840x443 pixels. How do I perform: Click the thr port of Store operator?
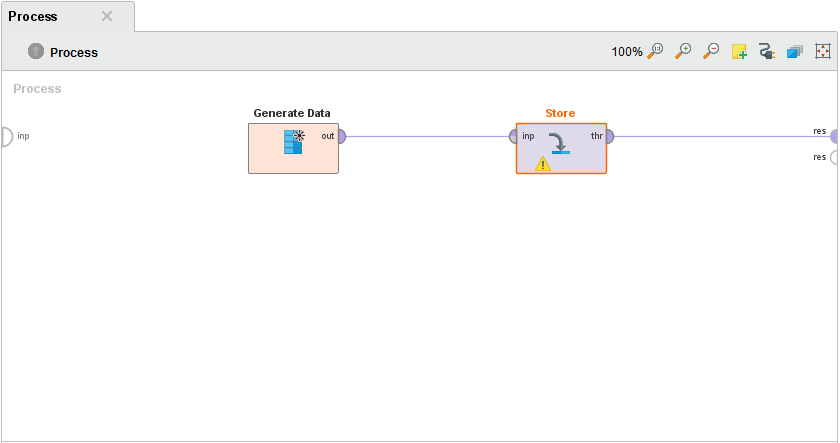point(608,136)
